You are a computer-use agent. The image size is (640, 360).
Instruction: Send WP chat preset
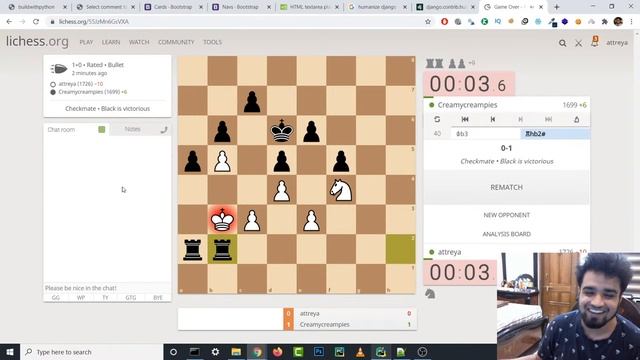[x=81, y=298]
